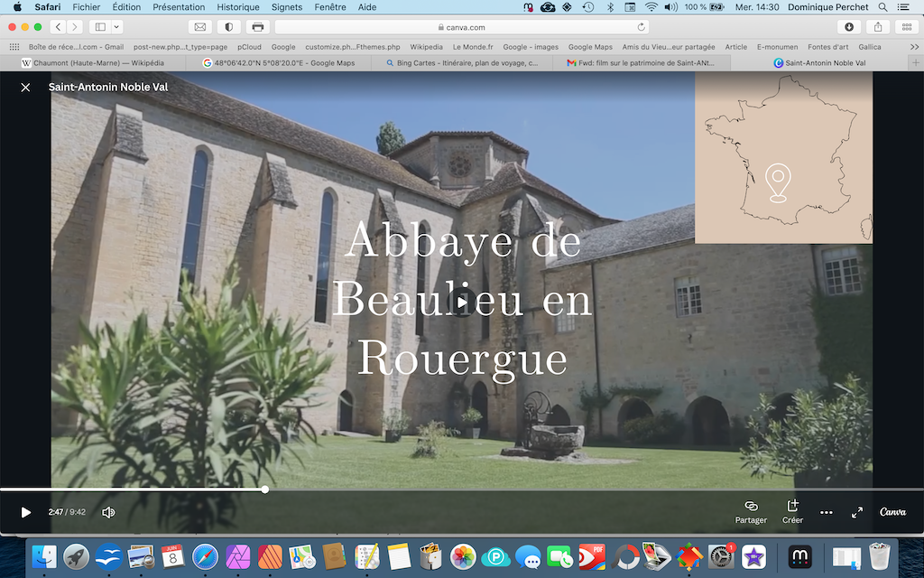The width and height of the screenshot is (924, 578).
Task: Open Trash in the Dock
Action: (x=879, y=556)
